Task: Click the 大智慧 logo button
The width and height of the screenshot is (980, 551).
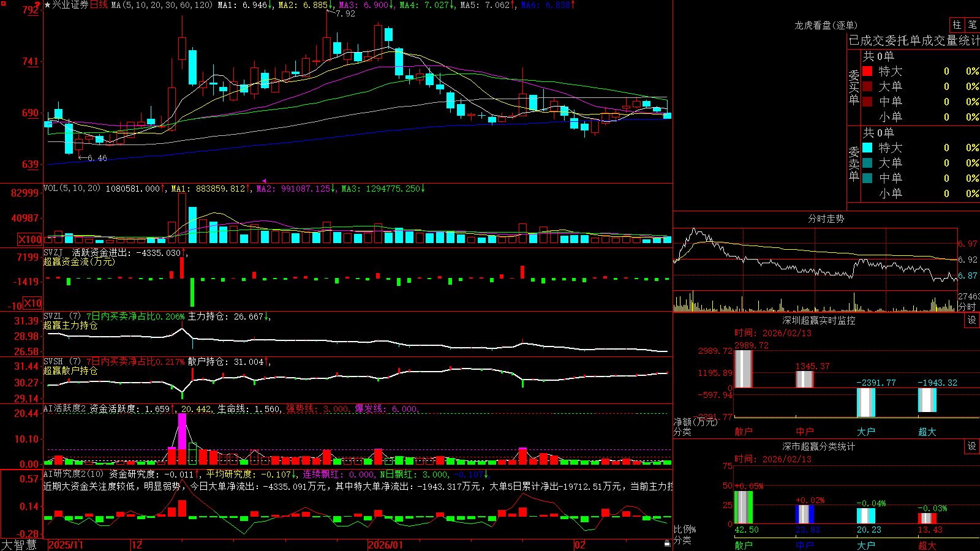Action: (19, 544)
